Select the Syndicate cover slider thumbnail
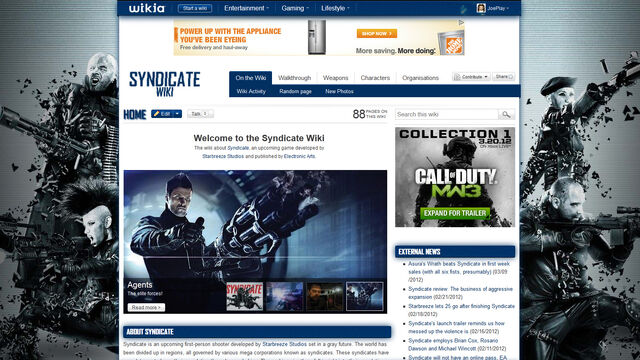 click(244, 296)
